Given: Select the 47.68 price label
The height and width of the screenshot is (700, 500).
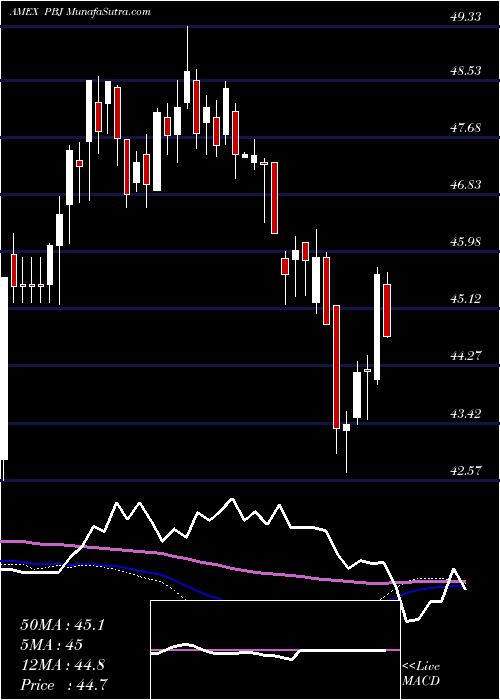Looking at the screenshot, I should [465, 128].
